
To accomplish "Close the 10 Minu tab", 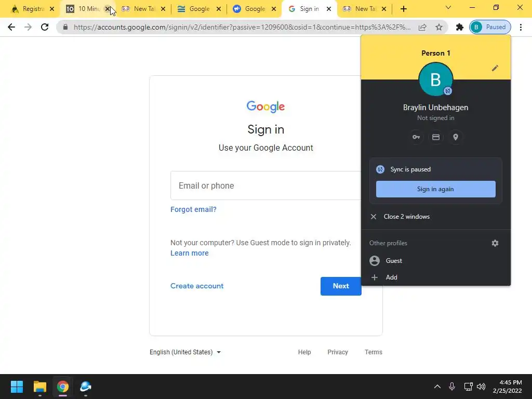I will coord(107,9).
